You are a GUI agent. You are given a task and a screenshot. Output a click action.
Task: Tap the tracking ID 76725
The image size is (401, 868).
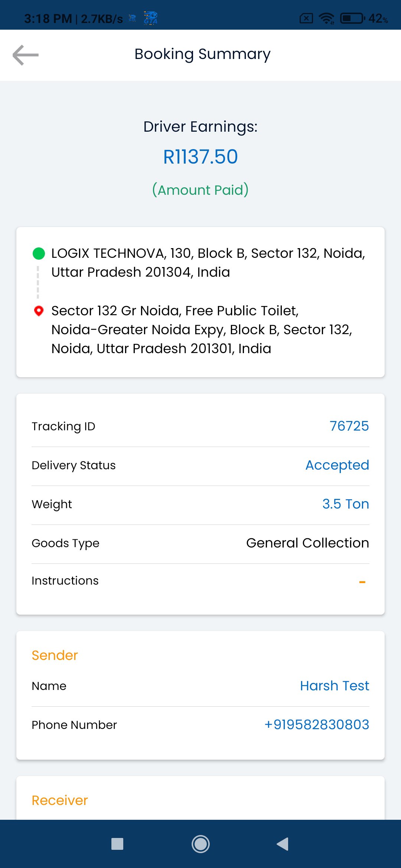pyautogui.click(x=349, y=426)
